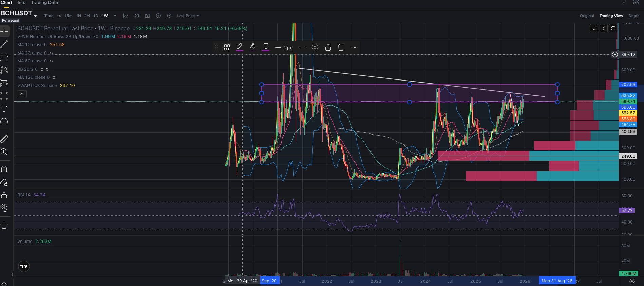Click the TradingView logo badge
The image size is (644, 286).
click(x=24, y=266)
